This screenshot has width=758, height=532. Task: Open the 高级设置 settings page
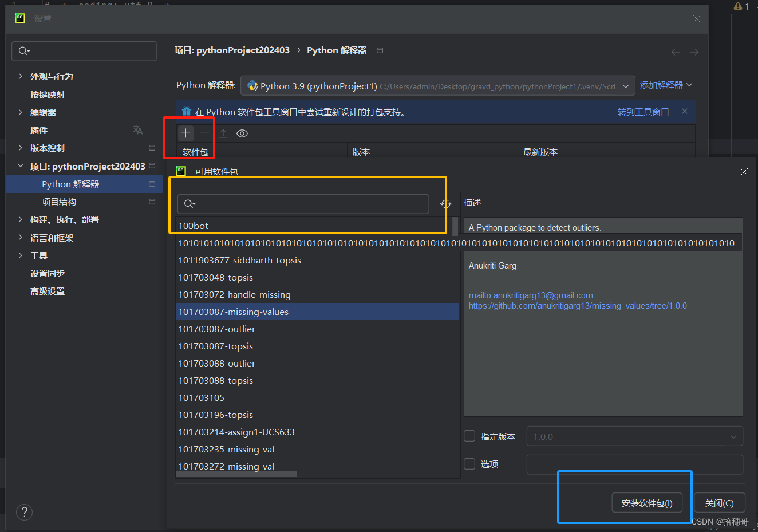(48, 291)
